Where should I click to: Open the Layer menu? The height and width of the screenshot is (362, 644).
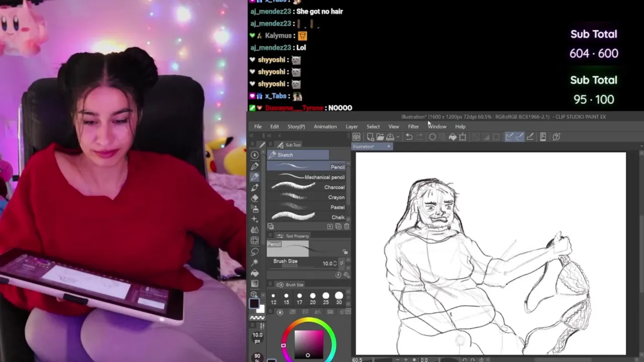click(352, 127)
